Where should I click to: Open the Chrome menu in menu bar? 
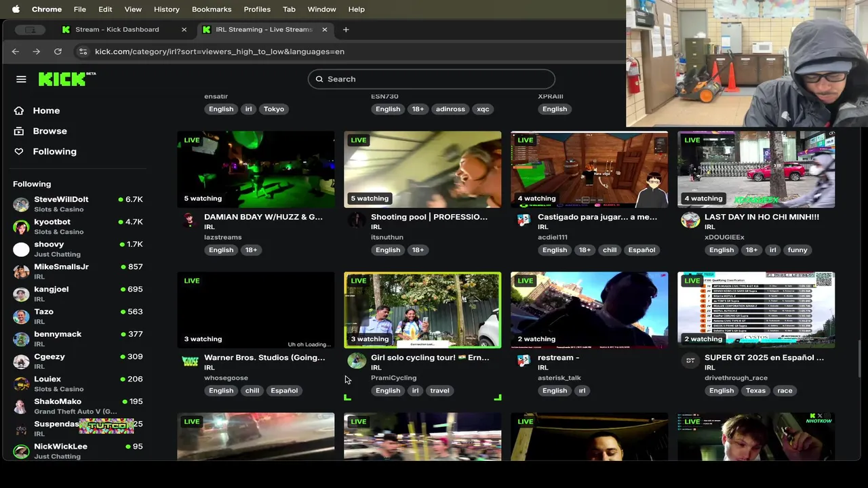(x=47, y=9)
